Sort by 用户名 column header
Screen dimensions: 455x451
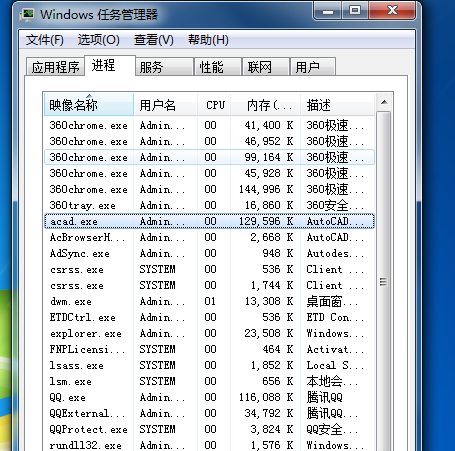[x=165, y=105]
